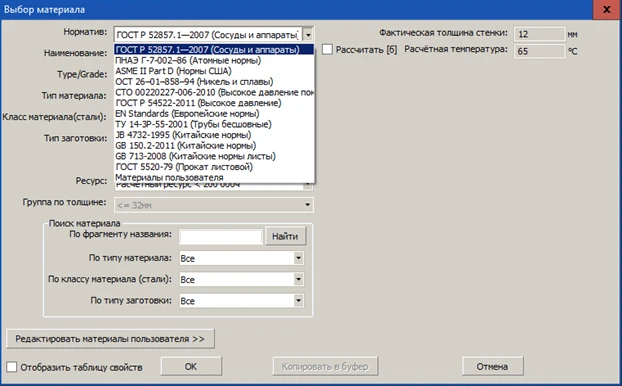The image size is (622, 386).
Task: Select ГОСТ Р 54522-2011 (Высокое давление)
Action: click(x=214, y=103)
